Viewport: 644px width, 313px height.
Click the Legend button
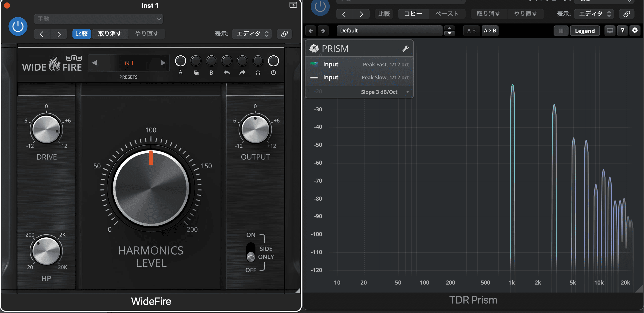click(585, 31)
